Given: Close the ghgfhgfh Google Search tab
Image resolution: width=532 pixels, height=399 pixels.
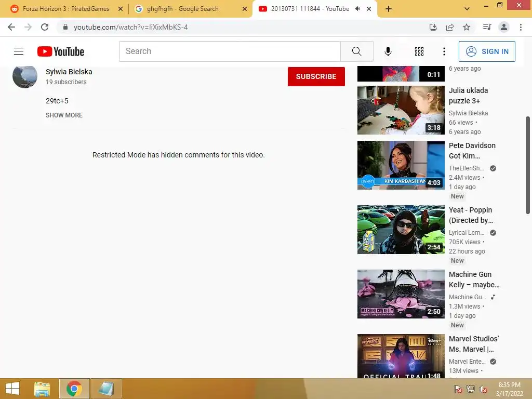Looking at the screenshot, I should (x=245, y=9).
